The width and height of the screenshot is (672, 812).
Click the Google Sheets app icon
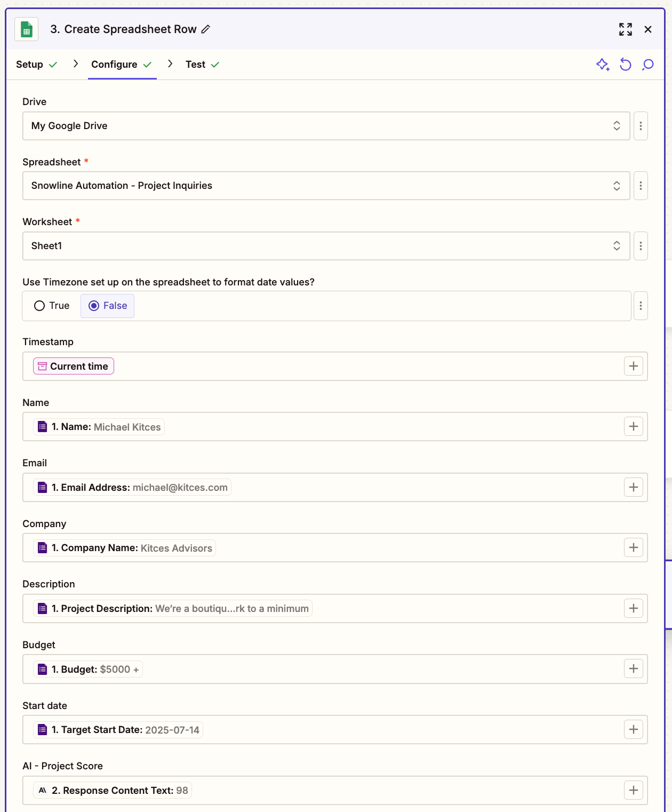pyautogui.click(x=26, y=29)
